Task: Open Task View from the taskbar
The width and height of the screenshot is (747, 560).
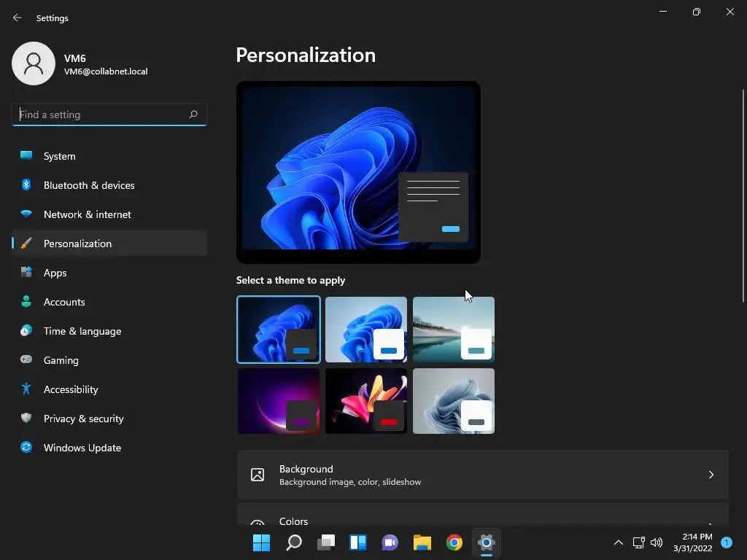Action: 326,542
